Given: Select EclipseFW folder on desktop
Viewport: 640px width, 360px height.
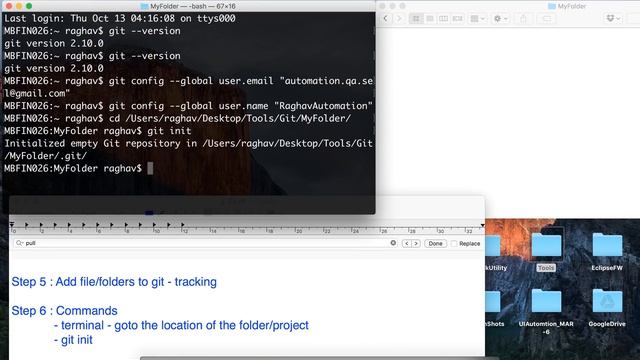Looking at the screenshot, I should click(x=607, y=250).
